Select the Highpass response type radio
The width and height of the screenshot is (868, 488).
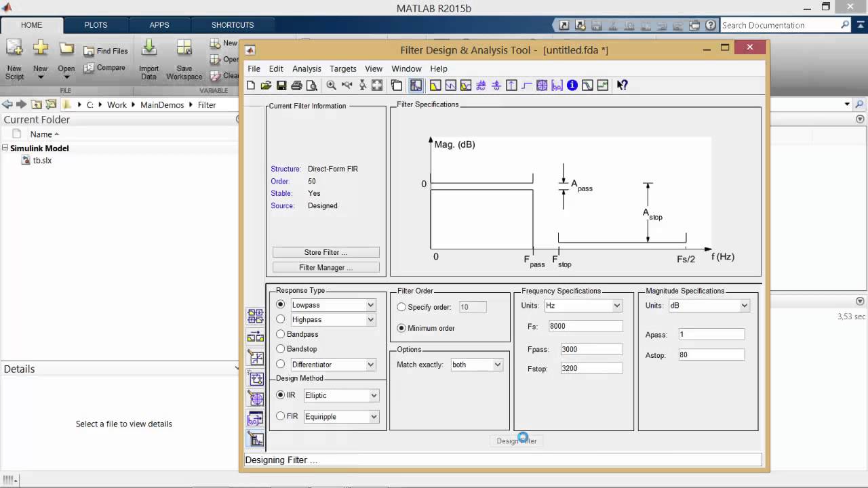281,319
